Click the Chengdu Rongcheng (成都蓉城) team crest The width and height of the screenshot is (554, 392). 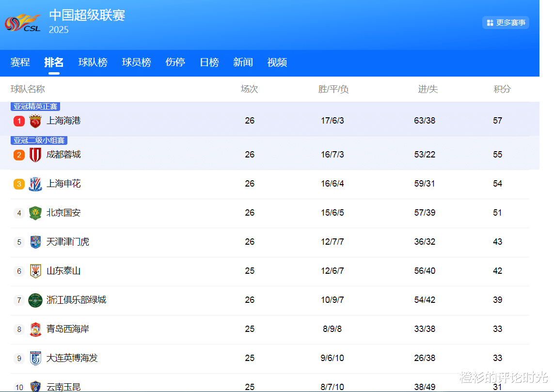(35, 155)
